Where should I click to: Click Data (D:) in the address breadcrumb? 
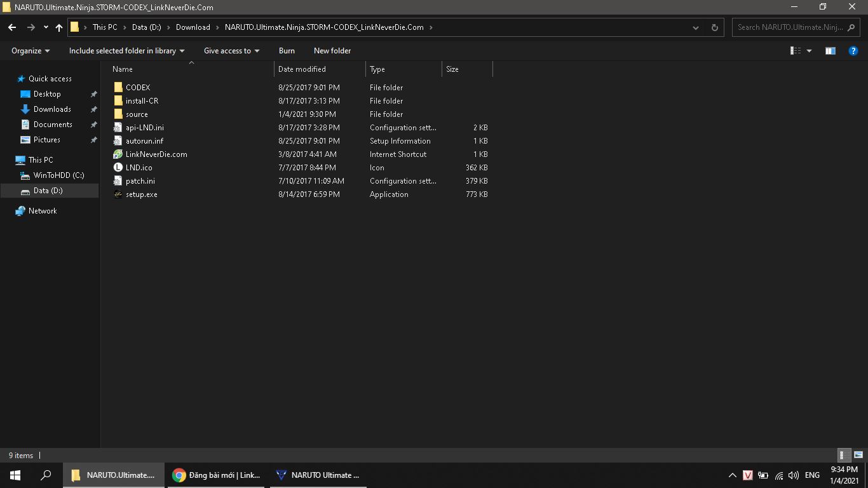(x=147, y=27)
